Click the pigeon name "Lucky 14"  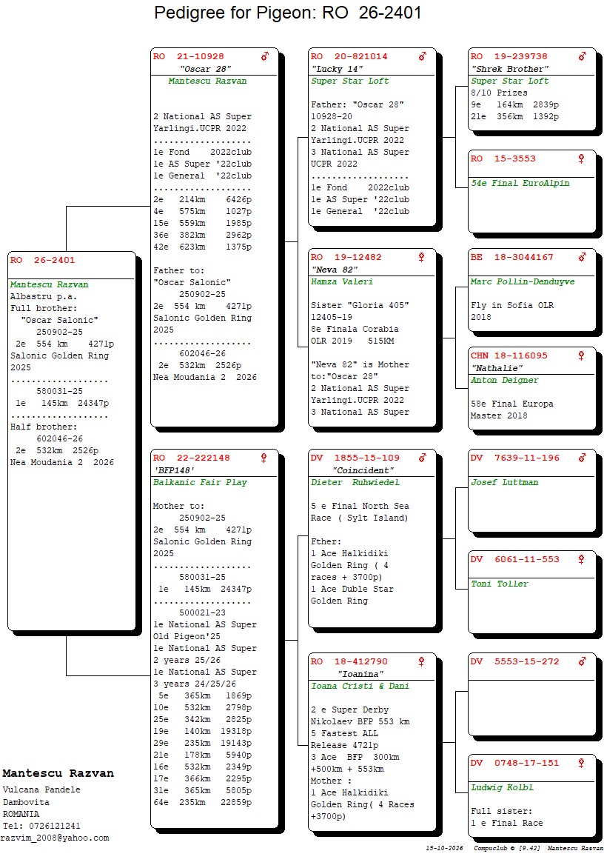338,69
